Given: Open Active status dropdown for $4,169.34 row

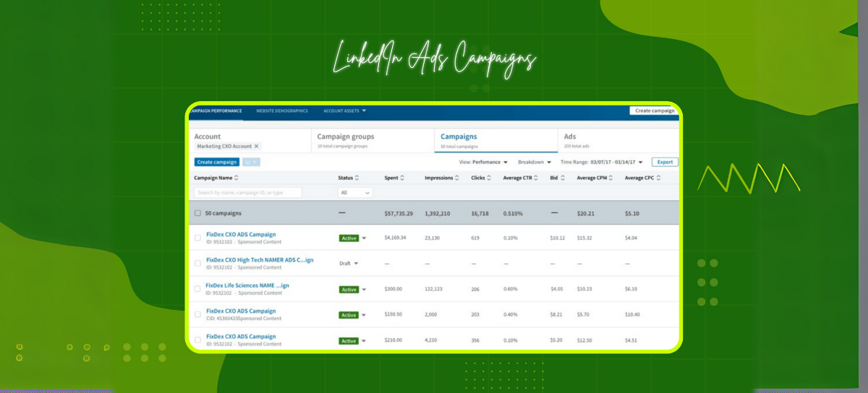Looking at the screenshot, I should pyautogui.click(x=364, y=238).
